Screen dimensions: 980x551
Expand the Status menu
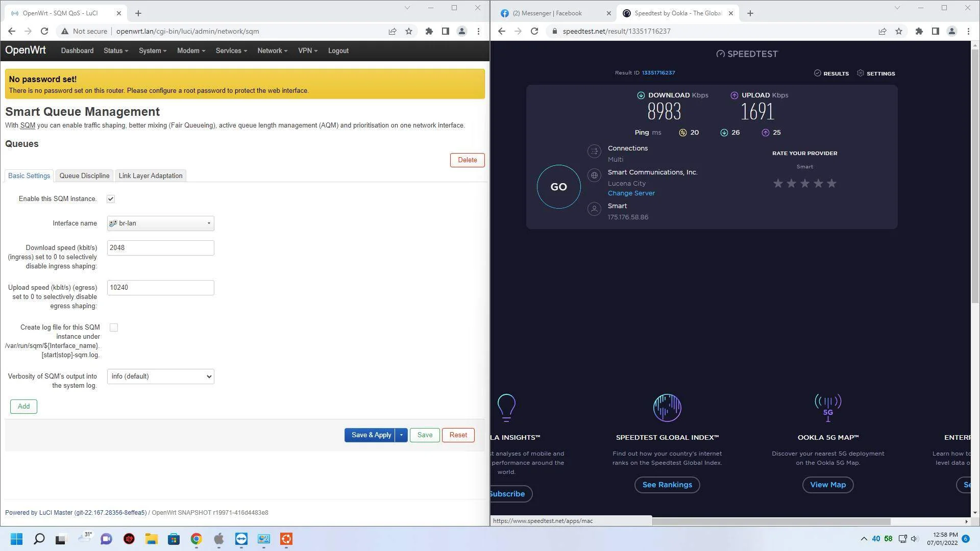click(x=116, y=51)
